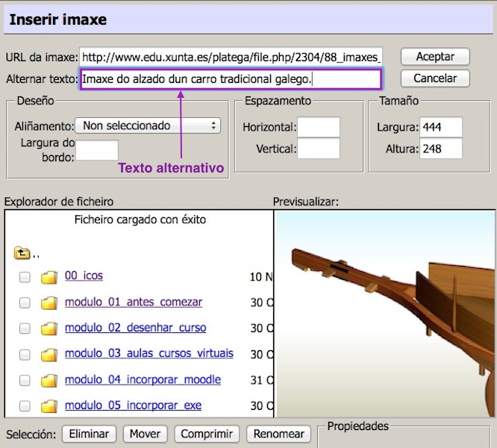Click the Vertical spacing field
This screenshot has width=497, height=448.
[x=319, y=149]
